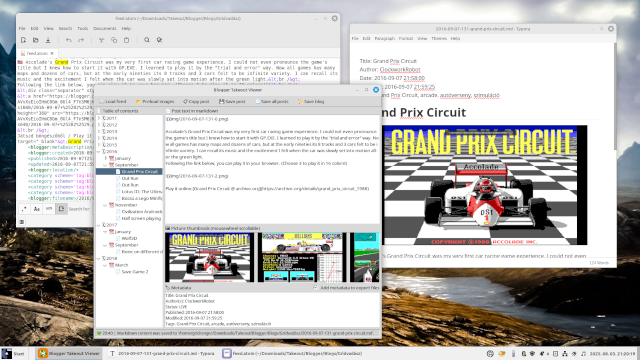Click the cut scissors icon in the feed.atom editor
Screen dimensions: 640x360
[101, 40]
